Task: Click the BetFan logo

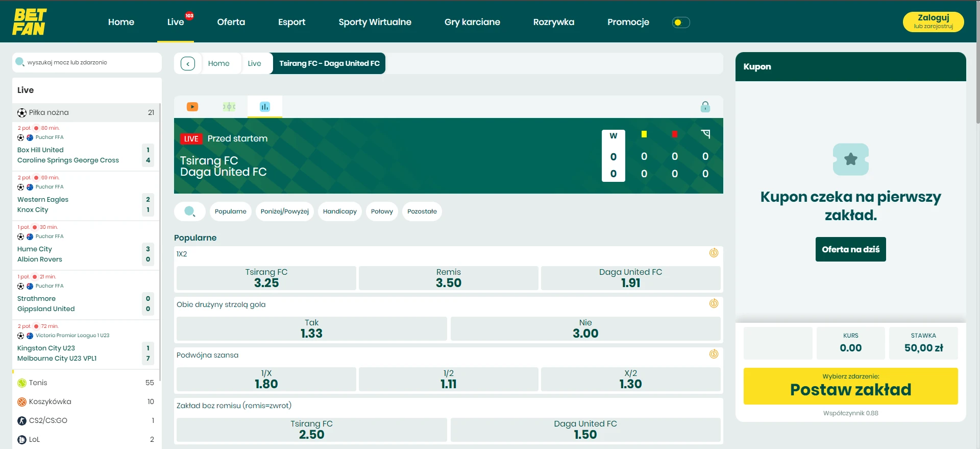Action: click(29, 22)
